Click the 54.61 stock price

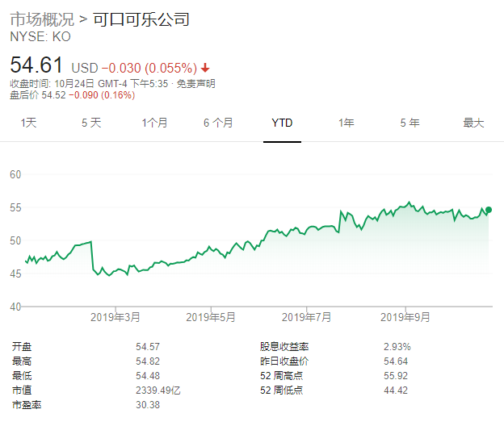[x=37, y=65]
